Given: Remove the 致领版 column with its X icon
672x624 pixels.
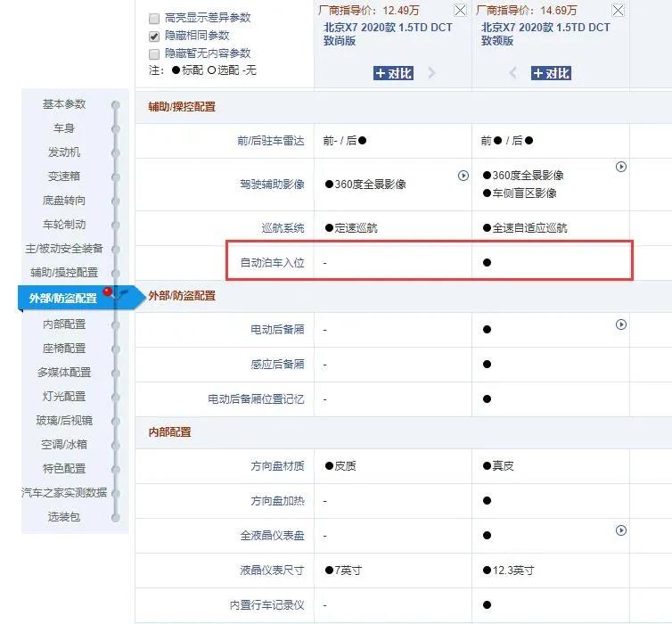Looking at the screenshot, I should [x=618, y=11].
